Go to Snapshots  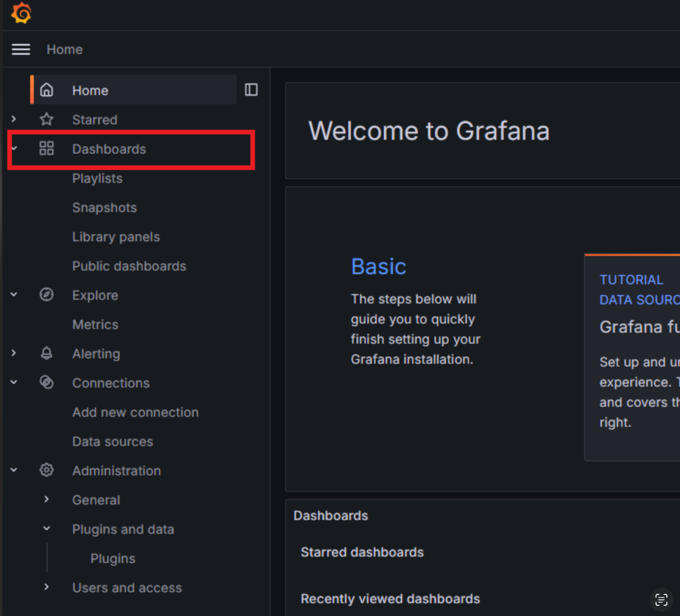point(104,207)
